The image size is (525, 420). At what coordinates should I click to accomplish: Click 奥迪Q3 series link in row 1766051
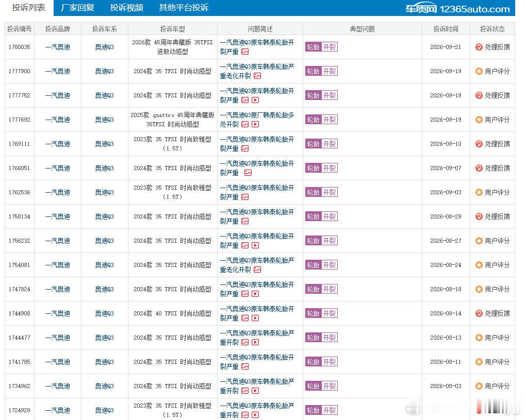(105, 168)
